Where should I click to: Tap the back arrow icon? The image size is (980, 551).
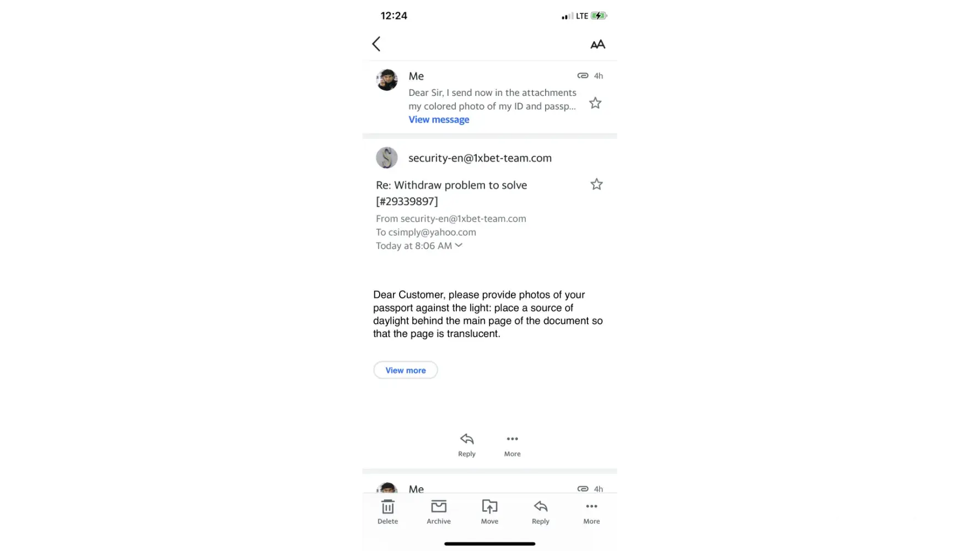(x=376, y=44)
